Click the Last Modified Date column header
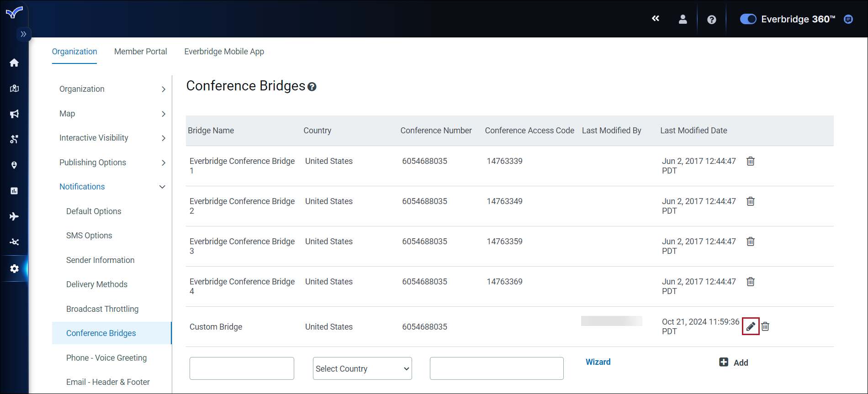 [693, 131]
